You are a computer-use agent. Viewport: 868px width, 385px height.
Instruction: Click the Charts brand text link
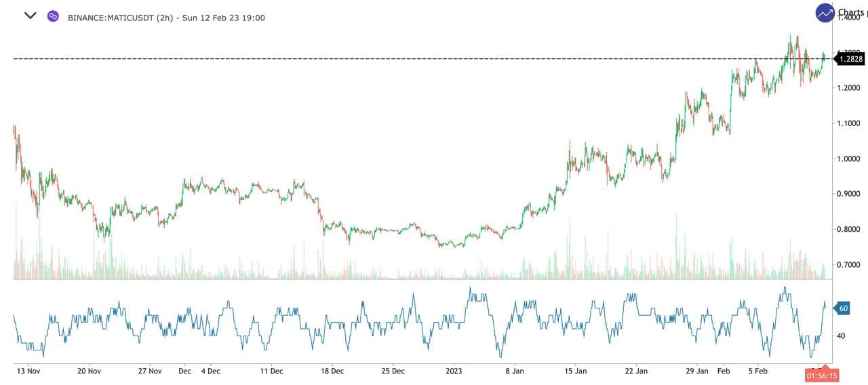point(852,12)
